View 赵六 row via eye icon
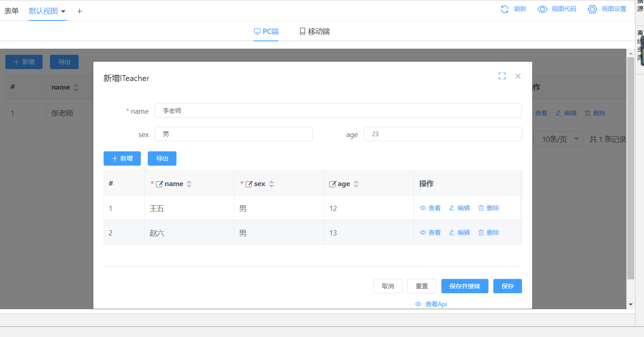This screenshot has width=644, height=337. point(423,233)
